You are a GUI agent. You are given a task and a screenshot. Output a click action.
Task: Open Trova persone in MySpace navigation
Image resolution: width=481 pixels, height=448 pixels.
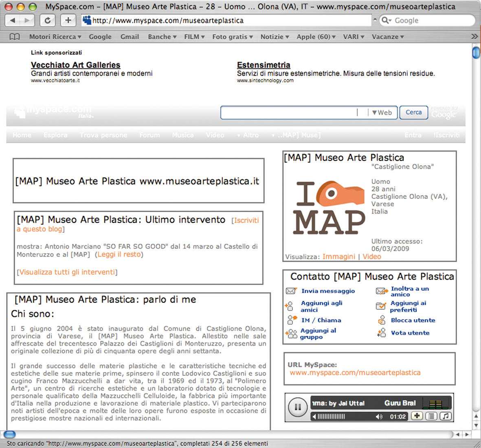(x=103, y=135)
